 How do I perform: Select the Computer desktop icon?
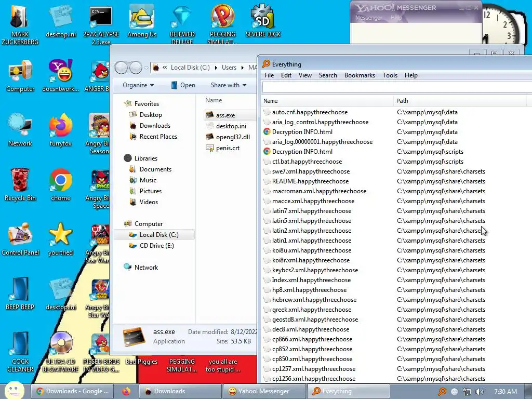coord(20,75)
